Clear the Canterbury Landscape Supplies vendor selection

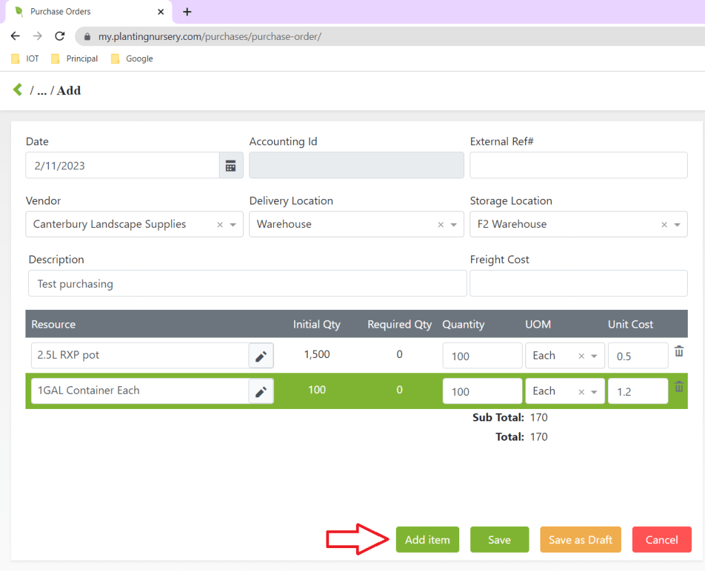[x=220, y=225]
